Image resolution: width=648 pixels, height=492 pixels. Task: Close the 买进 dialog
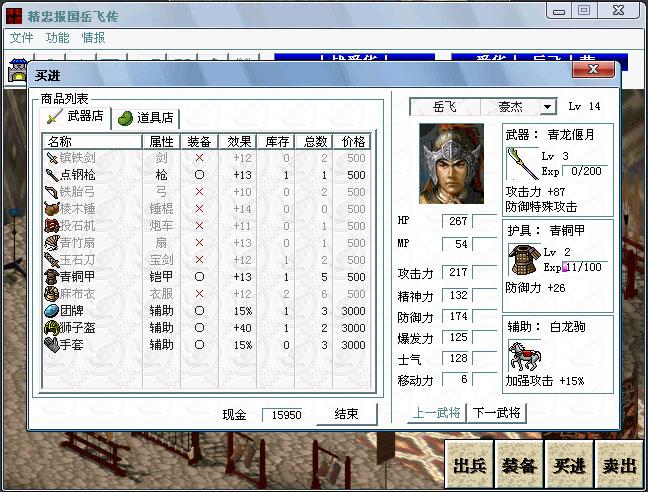pyautogui.click(x=593, y=69)
